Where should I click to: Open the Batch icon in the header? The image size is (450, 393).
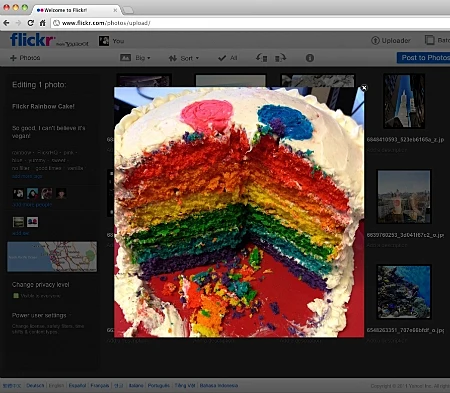[x=429, y=40]
